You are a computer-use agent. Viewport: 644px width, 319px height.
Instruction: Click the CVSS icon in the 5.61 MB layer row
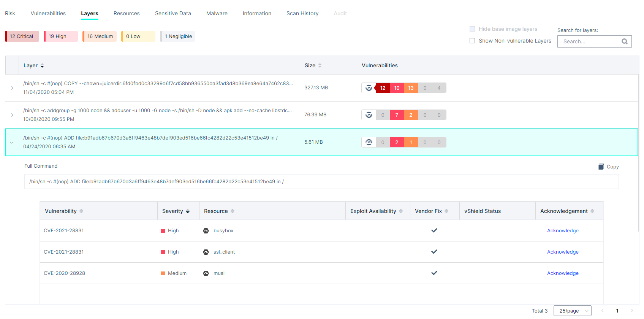(369, 142)
